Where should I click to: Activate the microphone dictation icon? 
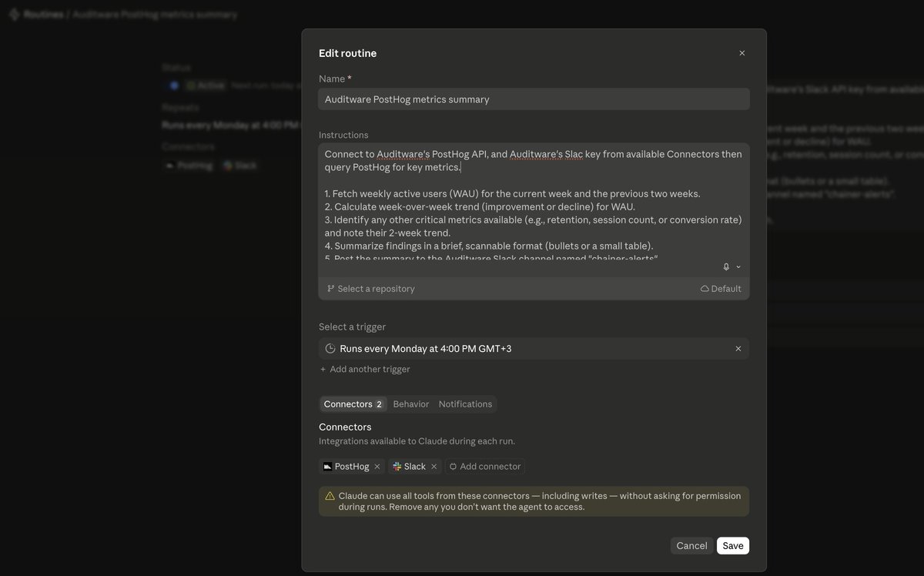coord(726,266)
